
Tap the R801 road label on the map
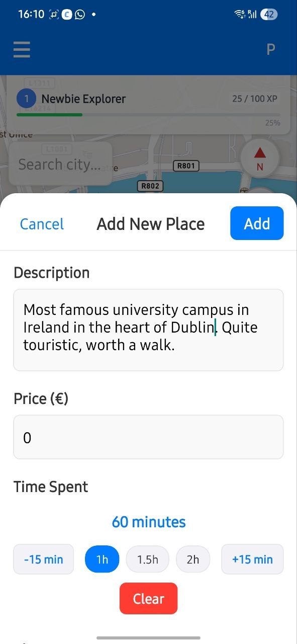click(185, 166)
